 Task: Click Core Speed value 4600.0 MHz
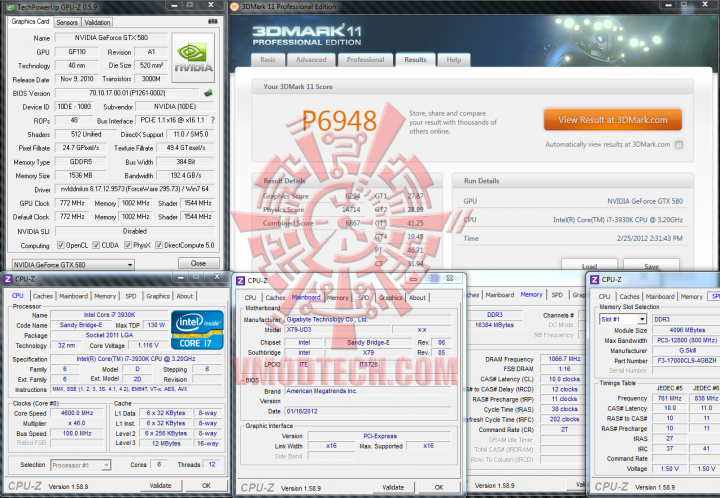click(x=77, y=413)
